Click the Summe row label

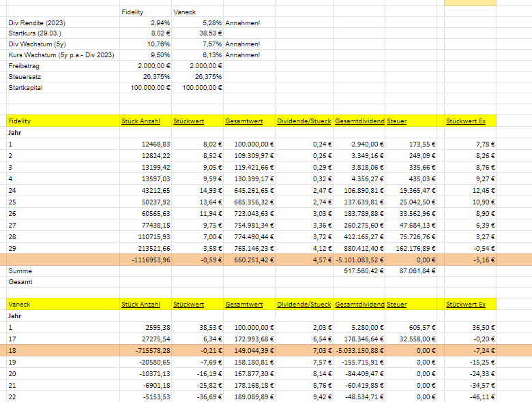click(20, 270)
